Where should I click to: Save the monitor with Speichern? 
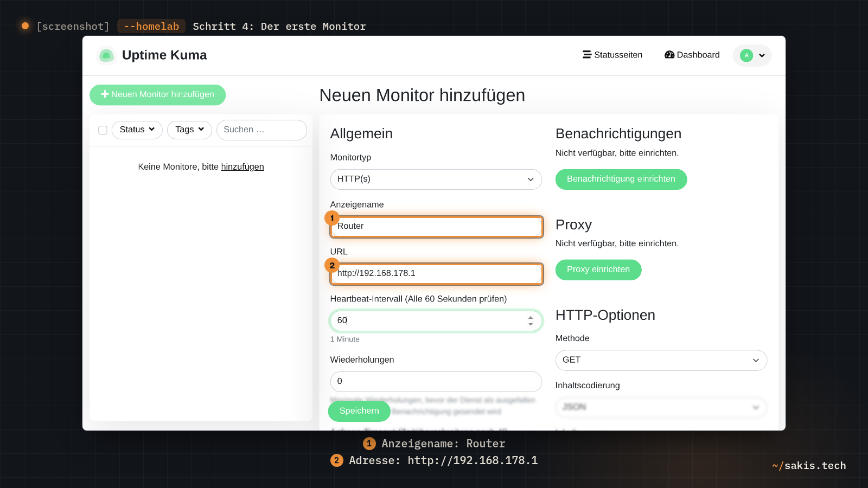(x=359, y=411)
